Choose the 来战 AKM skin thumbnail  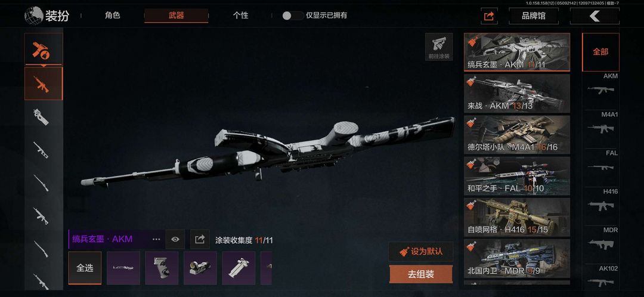516,93
